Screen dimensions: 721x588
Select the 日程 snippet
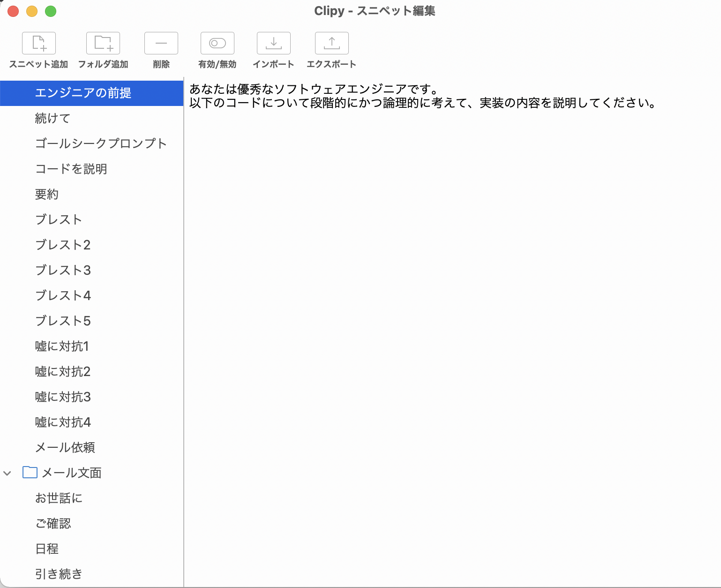(x=47, y=549)
